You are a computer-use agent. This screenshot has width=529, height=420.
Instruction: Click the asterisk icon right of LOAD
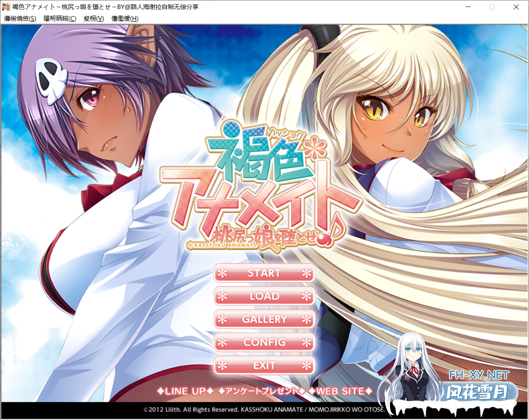[306, 296]
